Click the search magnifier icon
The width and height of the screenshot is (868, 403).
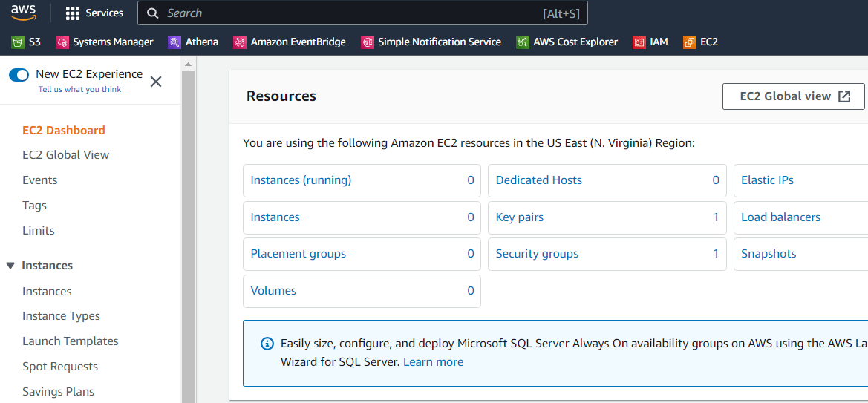154,13
